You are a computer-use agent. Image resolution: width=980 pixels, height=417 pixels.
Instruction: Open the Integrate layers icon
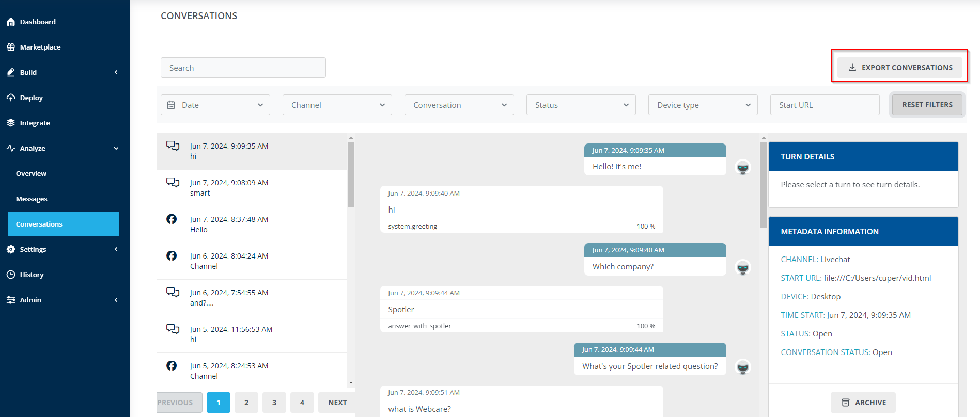[x=11, y=123]
